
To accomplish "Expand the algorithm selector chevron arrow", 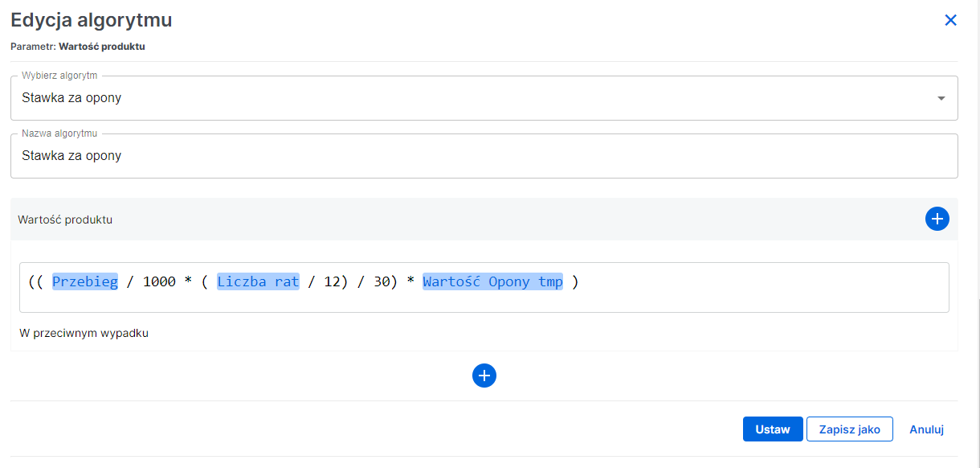I will (941, 96).
